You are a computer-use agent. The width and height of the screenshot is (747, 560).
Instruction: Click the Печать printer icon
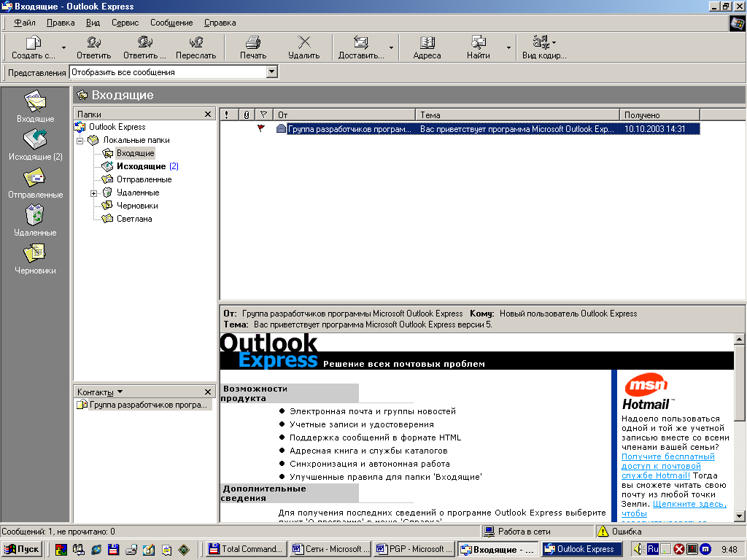click(253, 43)
